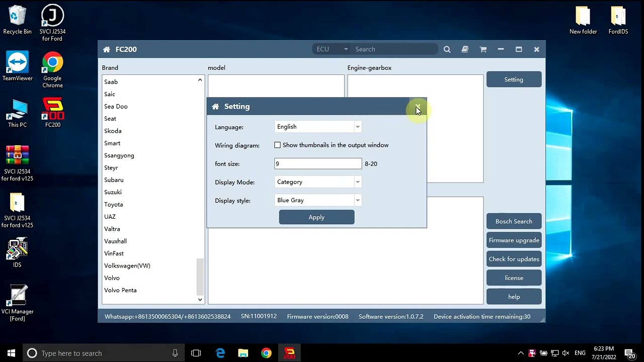Click muted volume icon in system tray

point(566,353)
